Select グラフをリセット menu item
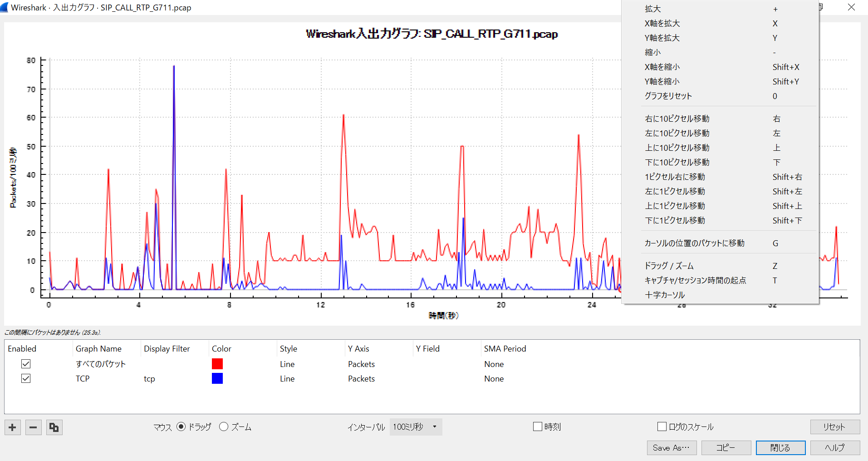Image resolution: width=868 pixels, height=461 pixels. coord(721,96)
